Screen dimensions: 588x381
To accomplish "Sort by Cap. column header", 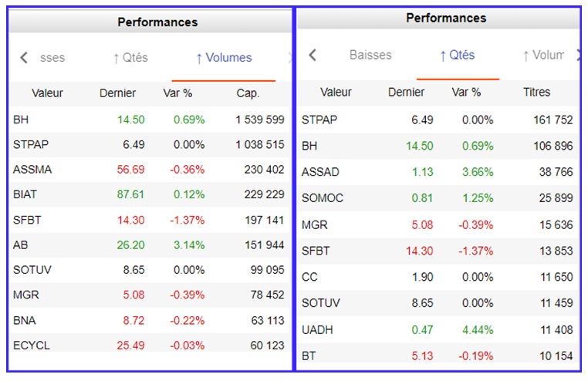I will [248, 93].
